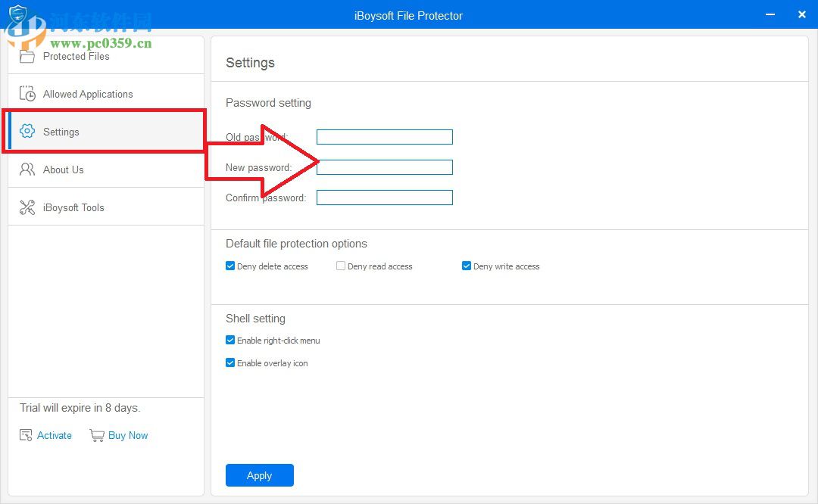Toggle Enable right-click menu option
The width and height of the screenshot is (818, 504).
click(230, 340)
